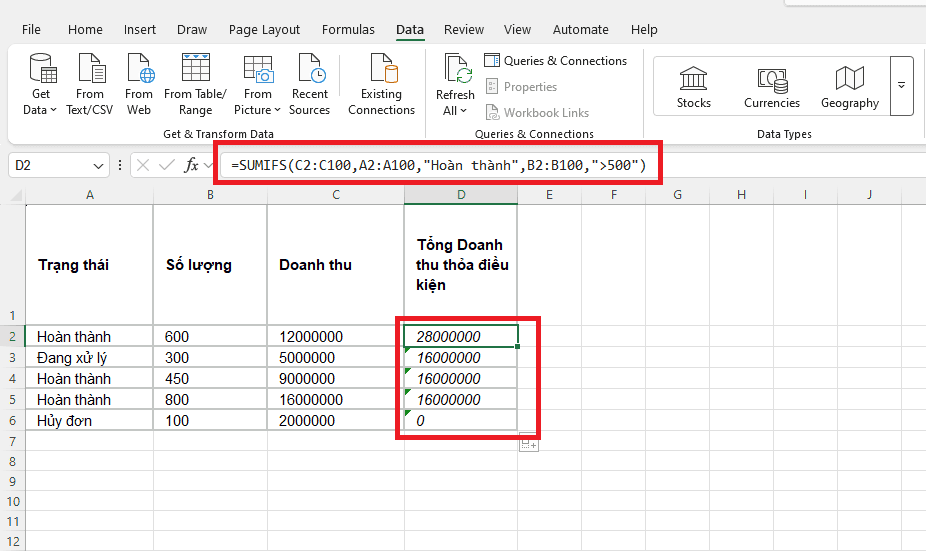926x551 pixels.
Task: Select the cell with 12000000
Action: [335, 337]
